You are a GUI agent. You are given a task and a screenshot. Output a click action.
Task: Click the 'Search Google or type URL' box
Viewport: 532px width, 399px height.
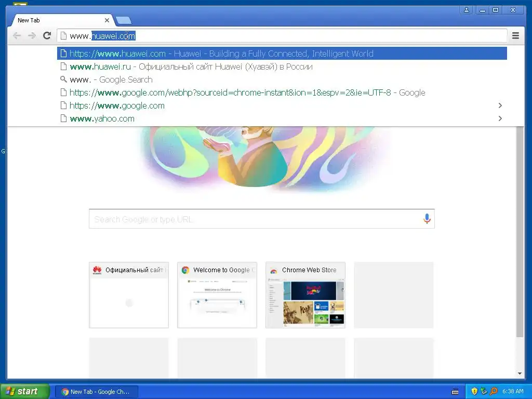click(262, 219)
